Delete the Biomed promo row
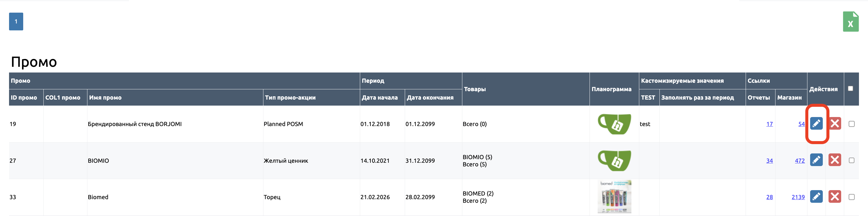The image size is (868, 216). click(x=835, y=196)
